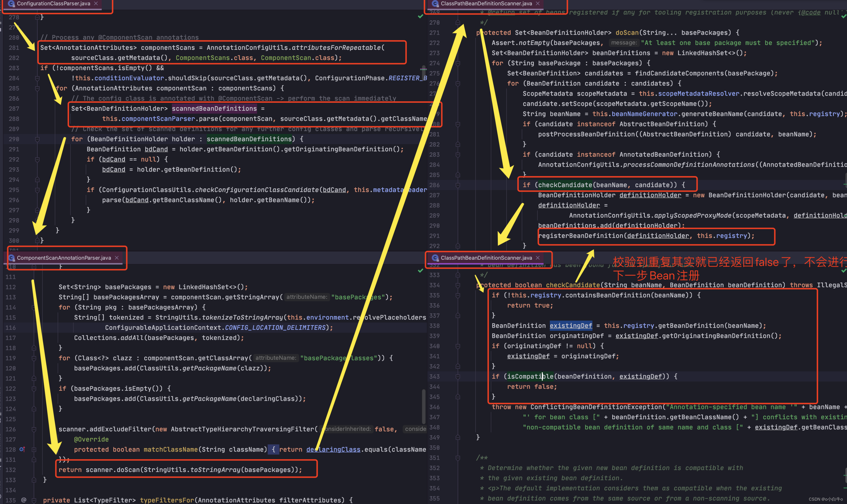Viewport: 847px width, 504px height.
Task: Click green inspection checkmark in ConfigurationClassParser editor
Action: tap(420, 16)
